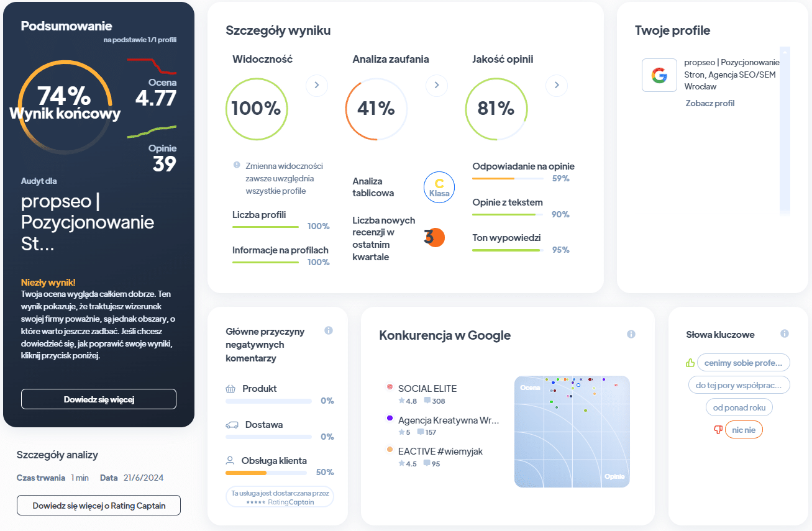
Task: Select keyword chip 'cenimy sobie profe...'
Action: click(744, 363)
